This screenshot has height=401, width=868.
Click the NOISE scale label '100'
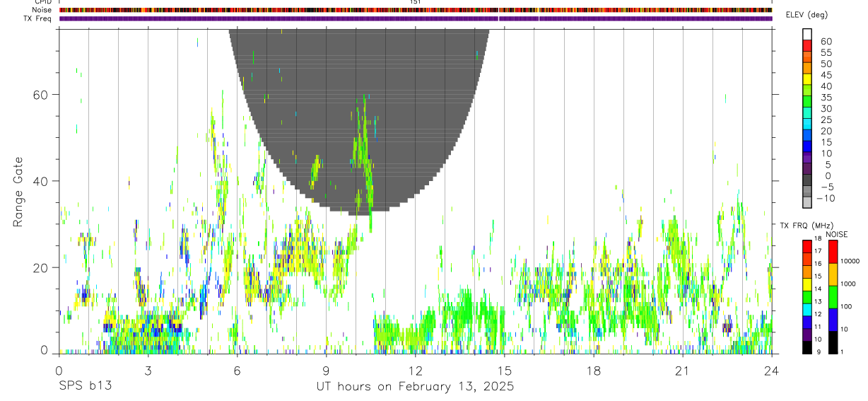pos(845,307)
